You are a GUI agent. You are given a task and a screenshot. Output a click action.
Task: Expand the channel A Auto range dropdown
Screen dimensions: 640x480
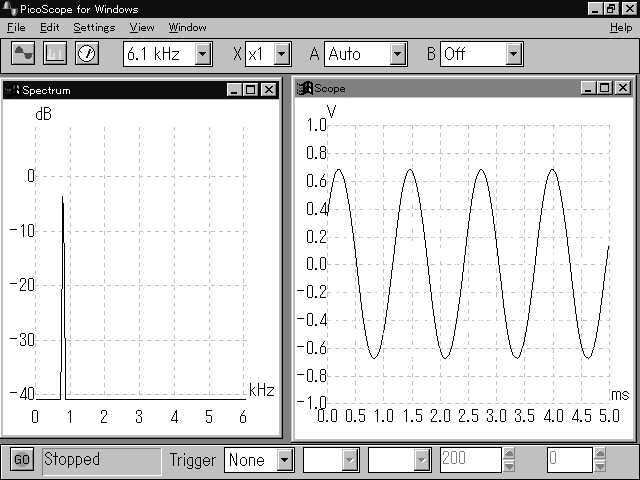point(398,54)
